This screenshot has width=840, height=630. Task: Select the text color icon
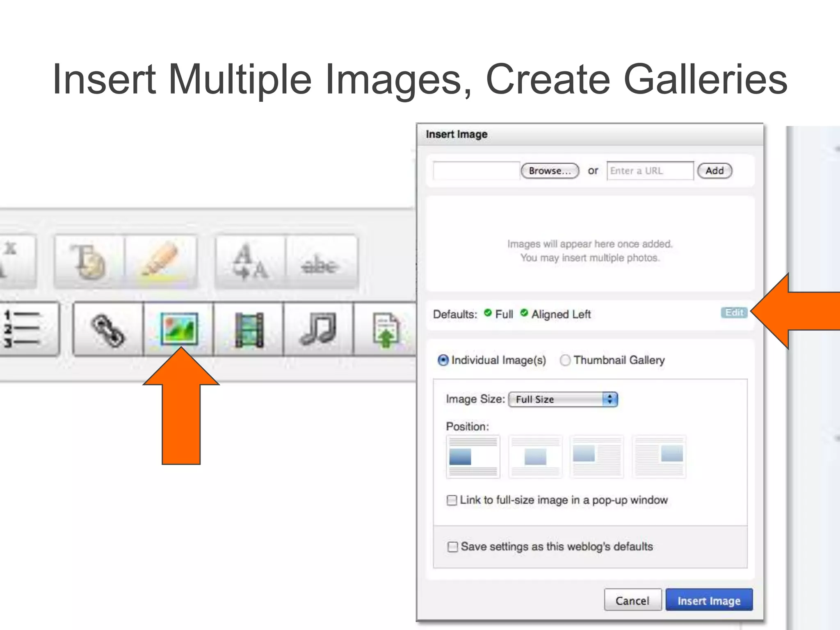point(89,261)
